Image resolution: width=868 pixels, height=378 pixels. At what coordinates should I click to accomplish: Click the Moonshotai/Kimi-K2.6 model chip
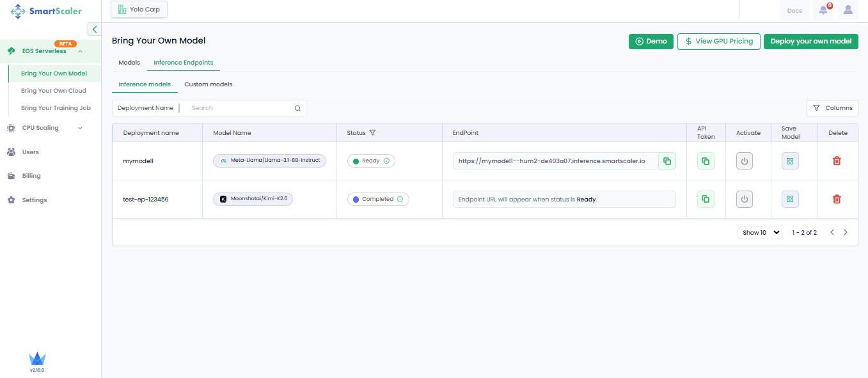253,200
